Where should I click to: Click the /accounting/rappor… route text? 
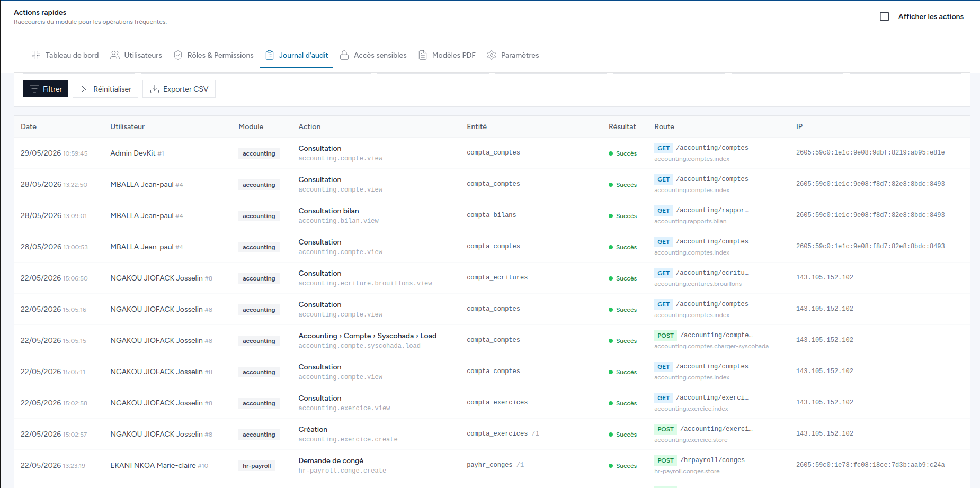[712, 210]
